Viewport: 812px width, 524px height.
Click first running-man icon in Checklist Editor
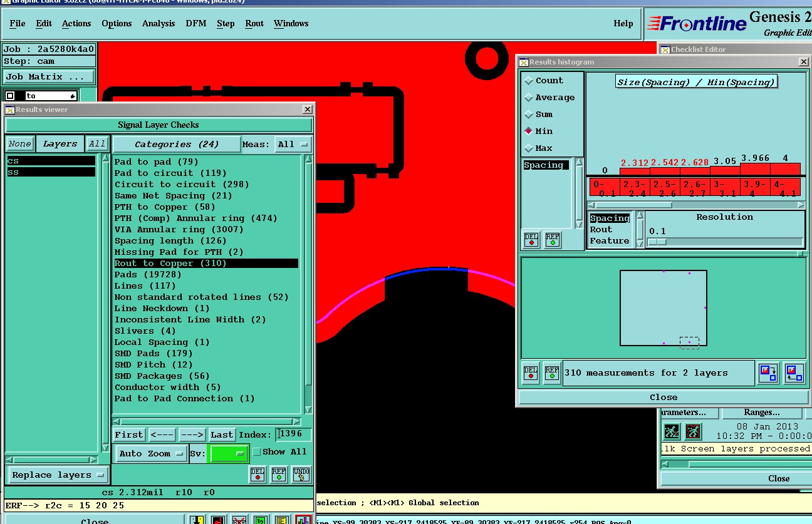click(x=672, y=431)
